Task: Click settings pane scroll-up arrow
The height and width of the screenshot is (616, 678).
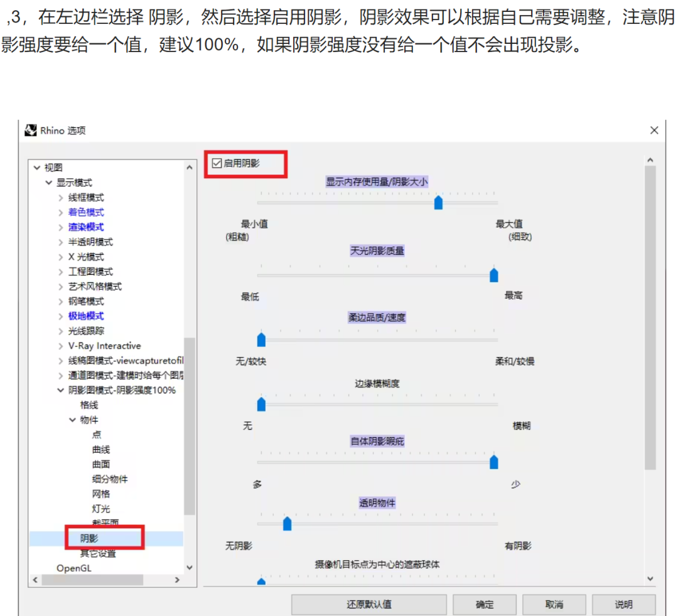Action: (x=650, y=160)
